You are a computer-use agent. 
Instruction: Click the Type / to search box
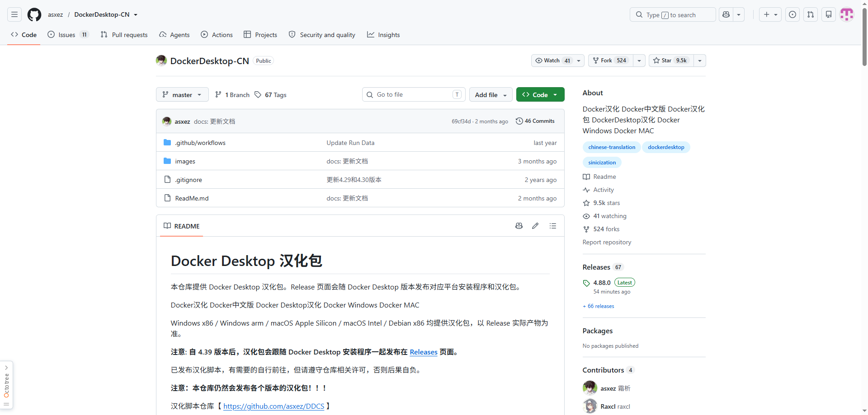pyautogui.click(x=673, y=14)
